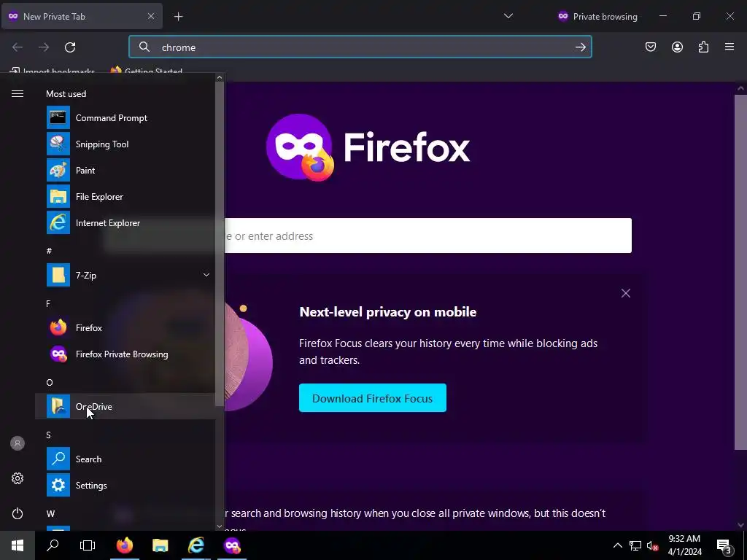Viewport: 747px width, 560px height.
Task: Open the user account icon in Start menu
Action: point(18,443)
